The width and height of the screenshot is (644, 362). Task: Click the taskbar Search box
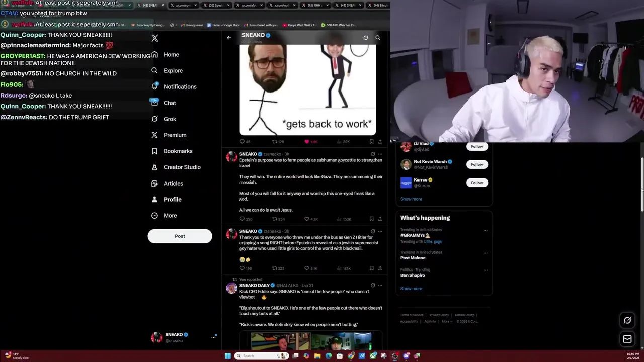click(x=262, y=356)
